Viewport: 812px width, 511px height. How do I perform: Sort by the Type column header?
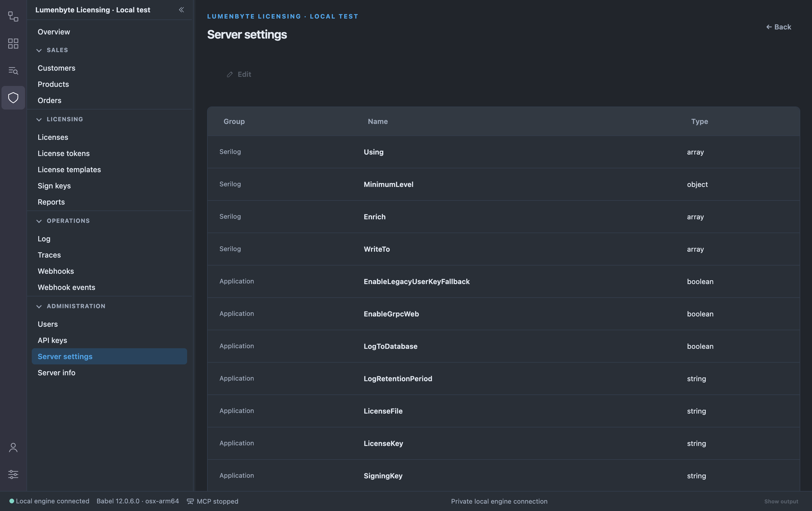click(x=699, y=122)
